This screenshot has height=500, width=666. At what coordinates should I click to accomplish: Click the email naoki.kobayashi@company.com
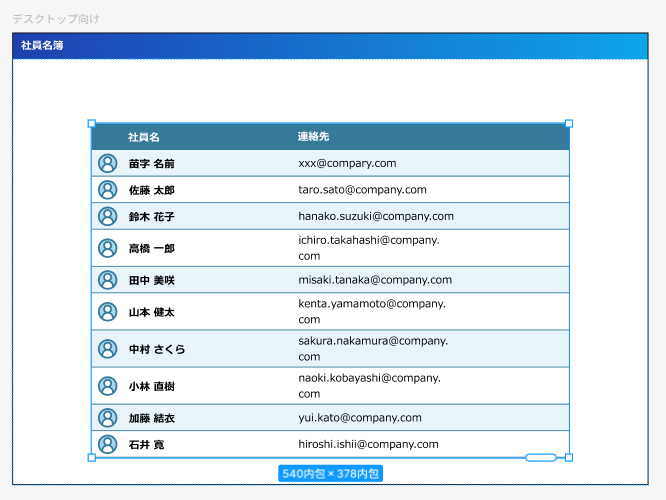point(370,386)
